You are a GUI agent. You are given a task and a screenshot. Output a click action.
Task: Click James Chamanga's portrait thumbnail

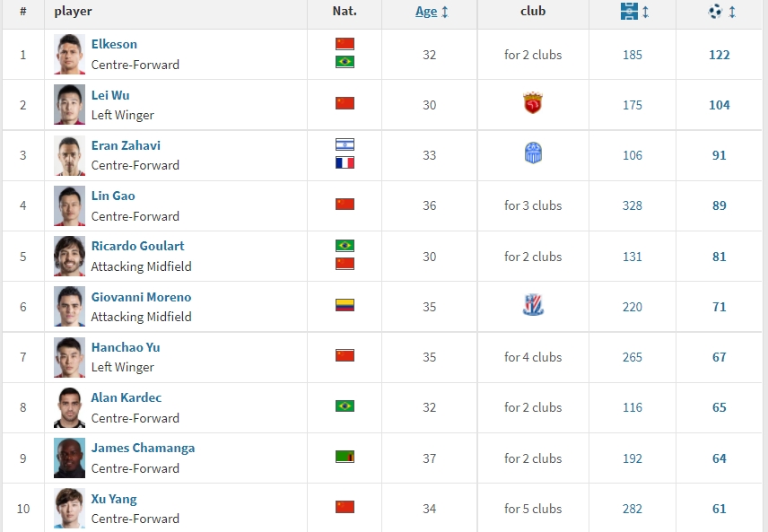point(69,458)
